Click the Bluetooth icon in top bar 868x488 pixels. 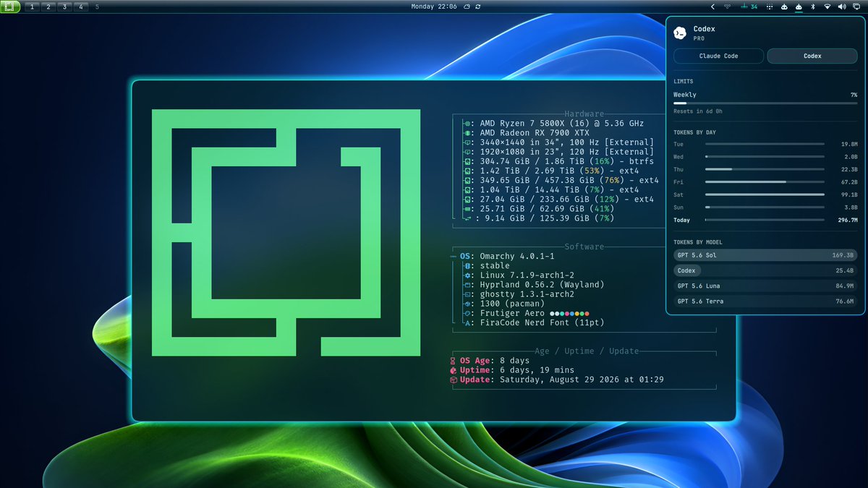[x=813, y=7]
